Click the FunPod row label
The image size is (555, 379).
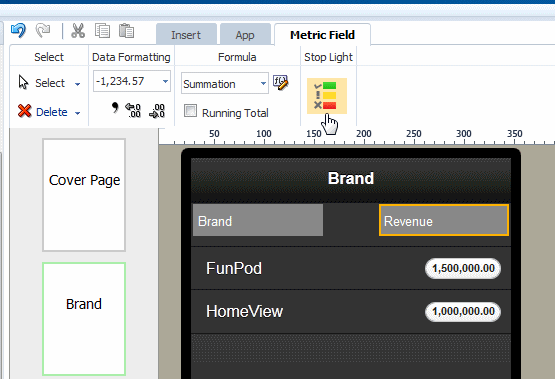[x=234, y=268]
